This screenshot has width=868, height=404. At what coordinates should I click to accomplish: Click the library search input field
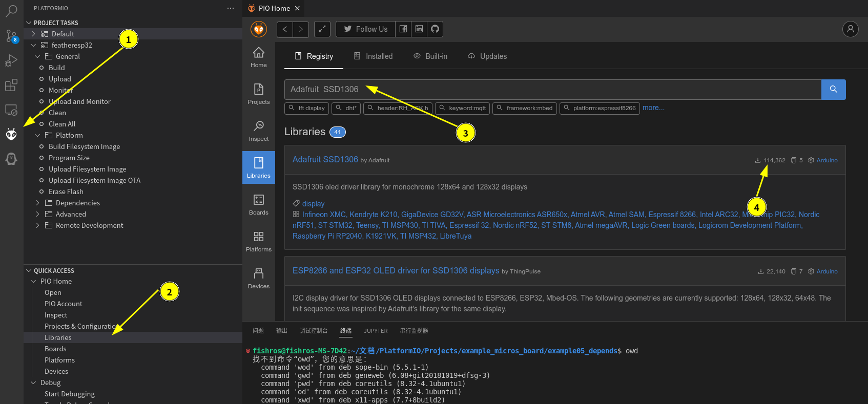[552, 89]
